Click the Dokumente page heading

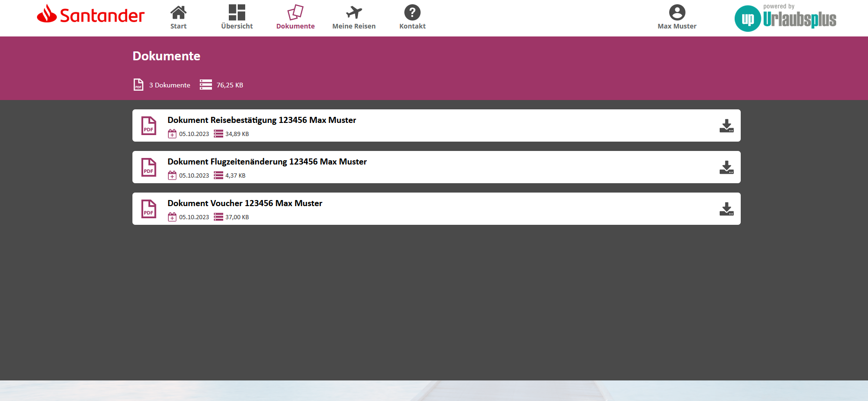coord(166,56)
